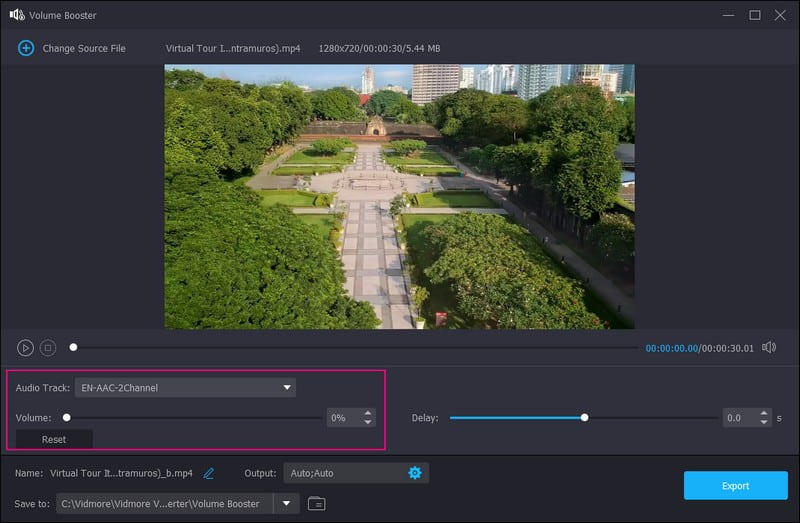Open the Save to path dropdown
Screen dimensions: 800x523
click(x=286, y=504)
